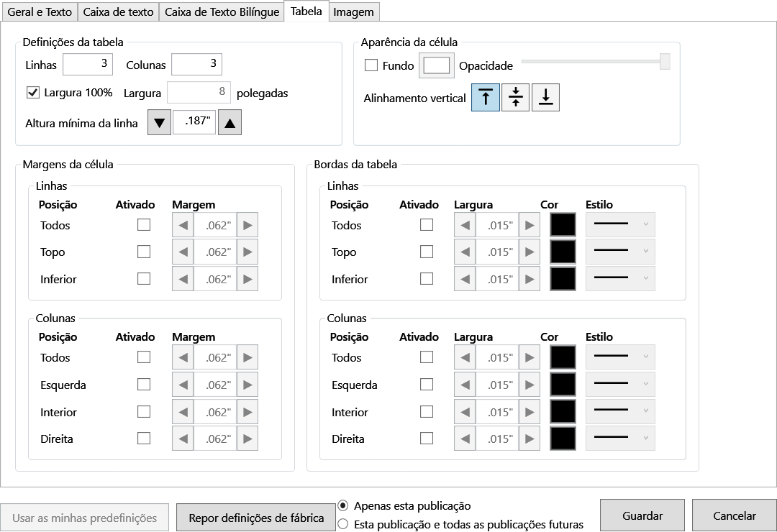Set vertical alignment to middle
Image resolution: width=777 pixels, height=532 pixels.
pos(515,97)
